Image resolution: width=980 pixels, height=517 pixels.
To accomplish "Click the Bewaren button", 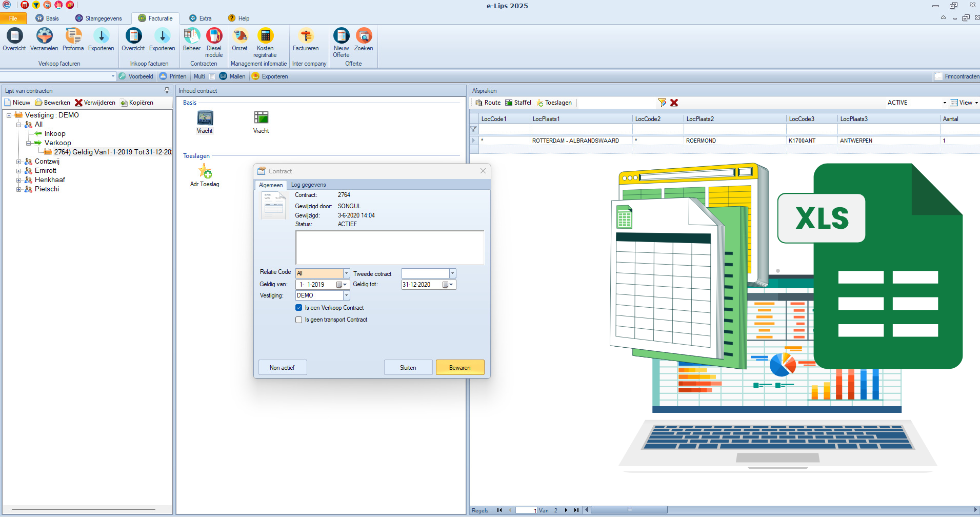I will [459, 367].
